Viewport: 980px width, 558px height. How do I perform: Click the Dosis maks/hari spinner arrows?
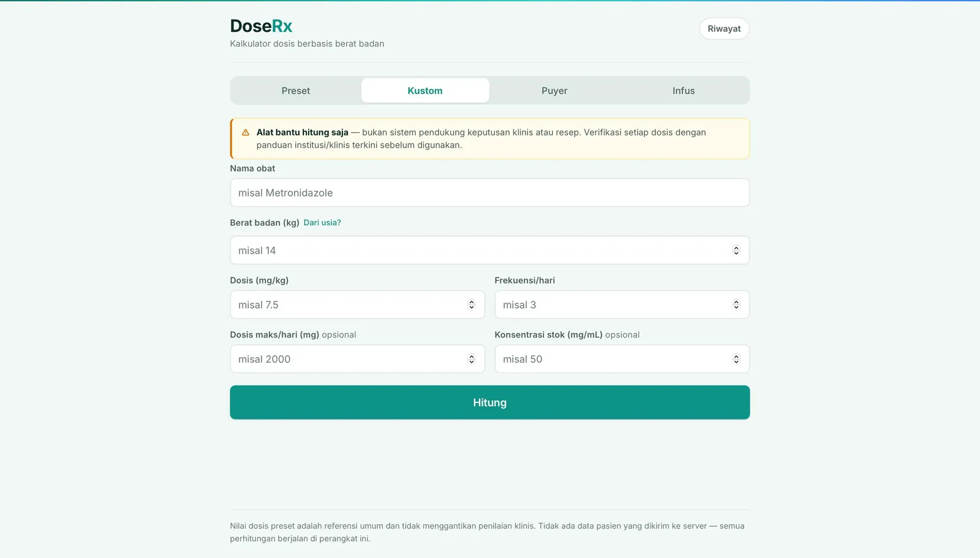click(472, 360)
